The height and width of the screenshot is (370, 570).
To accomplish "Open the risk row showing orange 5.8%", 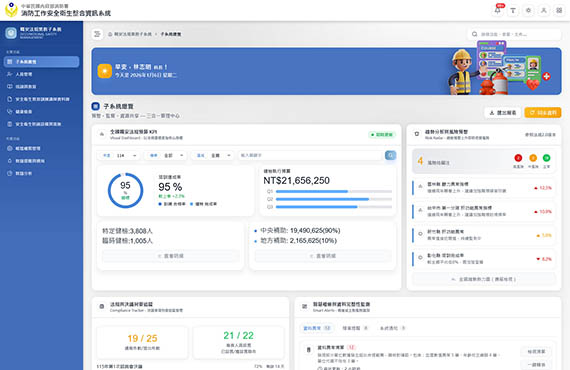I will point(483,235).
